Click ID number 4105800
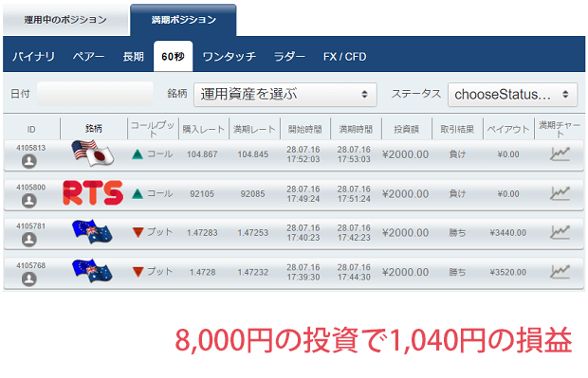 pos(30,187)
